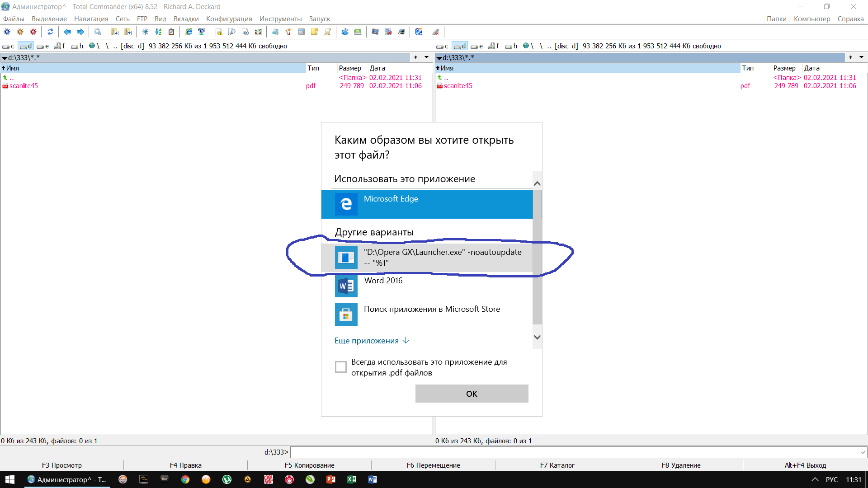Click the blue back arrow icon
The image size is (868, 488).
67,32
